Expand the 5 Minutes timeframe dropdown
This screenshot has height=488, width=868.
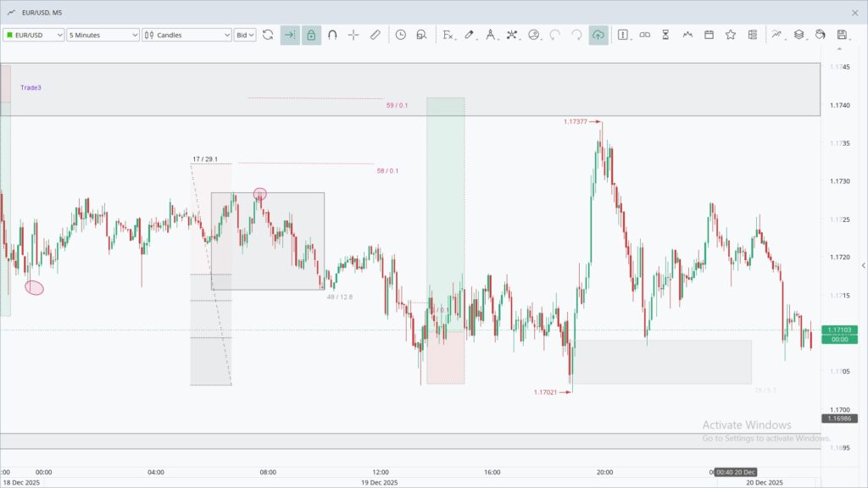coord(103,35)
